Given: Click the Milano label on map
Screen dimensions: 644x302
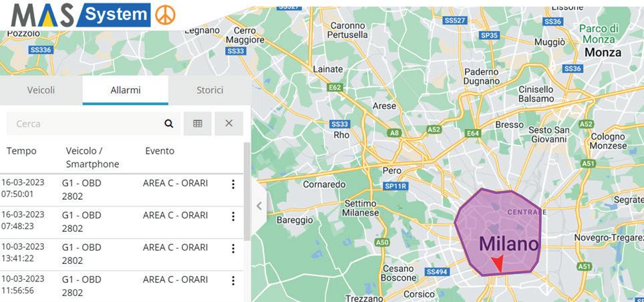Looking at the screenshot, I should point(508,244).
